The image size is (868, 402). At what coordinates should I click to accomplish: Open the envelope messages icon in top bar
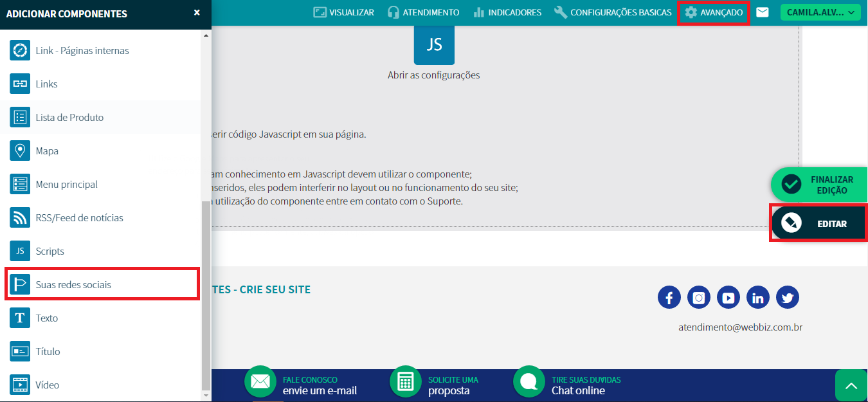tap(763, 12)
